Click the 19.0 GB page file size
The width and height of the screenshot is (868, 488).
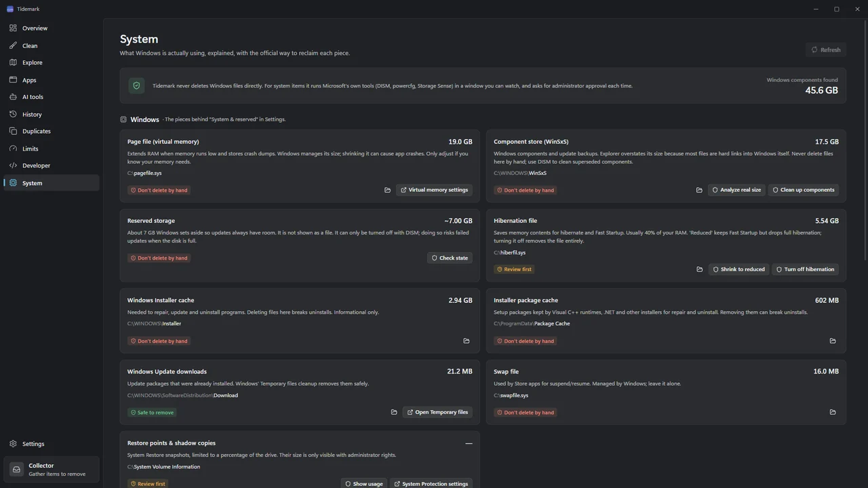(x=460, y=142)
